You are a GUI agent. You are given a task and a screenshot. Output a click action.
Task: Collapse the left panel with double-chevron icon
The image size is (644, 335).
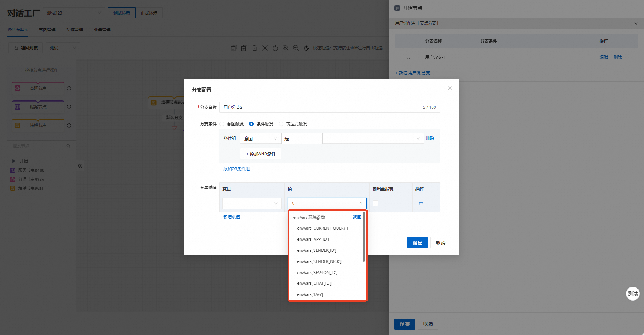(x=80, y=166)
